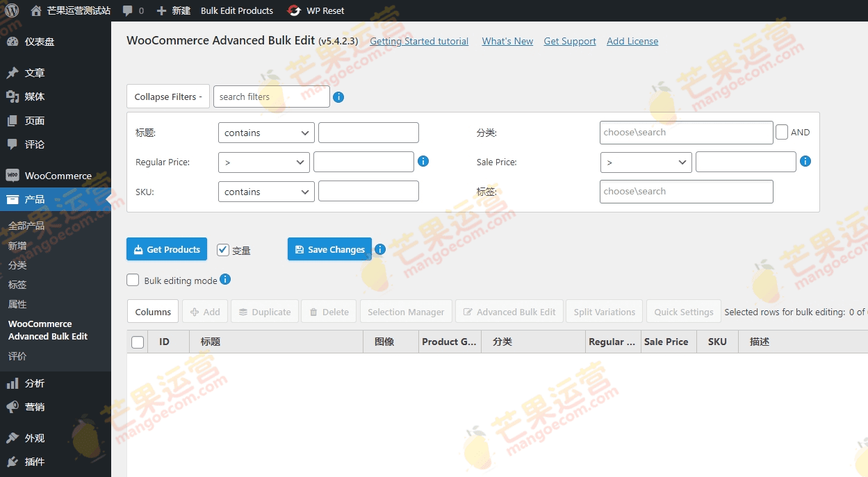Click the 营销 megaphone icon
868x477 pixels.
[x=13, y=407]
